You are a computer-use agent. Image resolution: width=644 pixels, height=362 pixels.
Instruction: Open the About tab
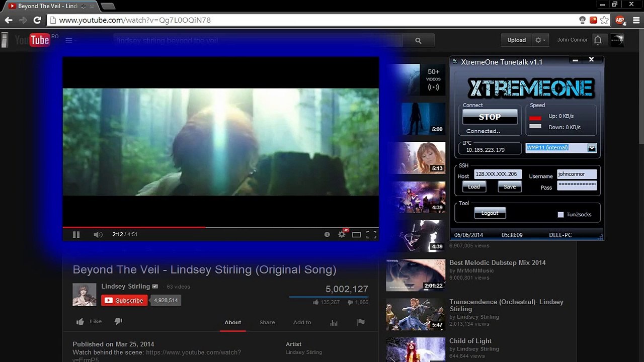coord(232,323)
